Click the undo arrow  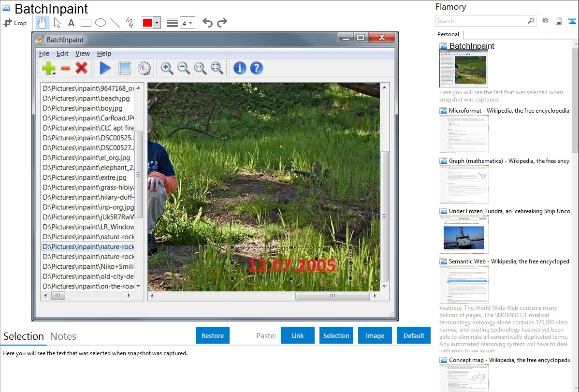point(207,23)
